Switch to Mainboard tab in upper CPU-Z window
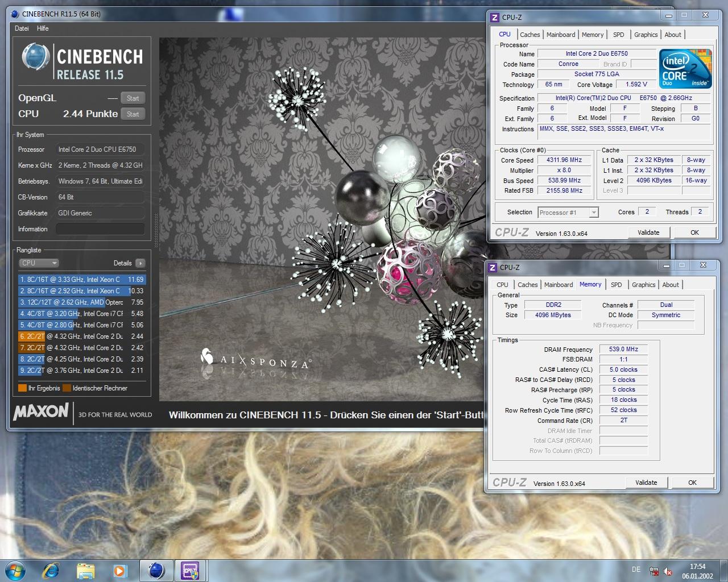Image resolution: width=728 pixels, height=582 pixels. [561, 35]
